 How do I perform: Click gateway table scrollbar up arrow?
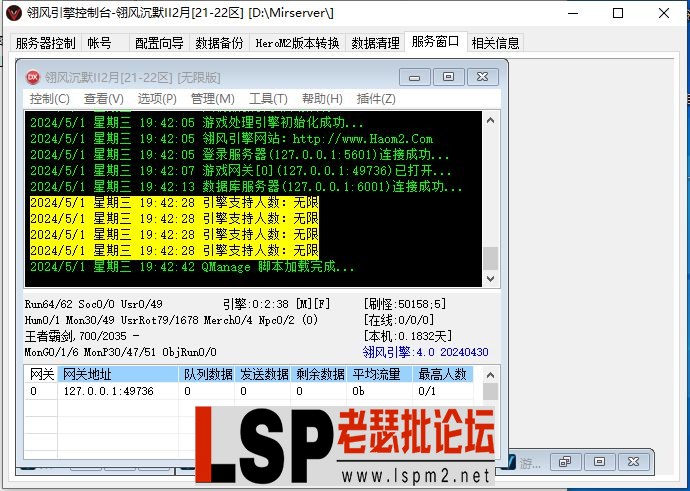point(491,375)
